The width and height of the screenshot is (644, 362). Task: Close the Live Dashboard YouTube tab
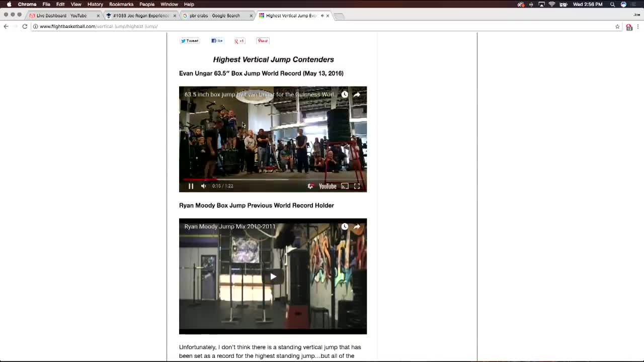(x=98, y=16)
